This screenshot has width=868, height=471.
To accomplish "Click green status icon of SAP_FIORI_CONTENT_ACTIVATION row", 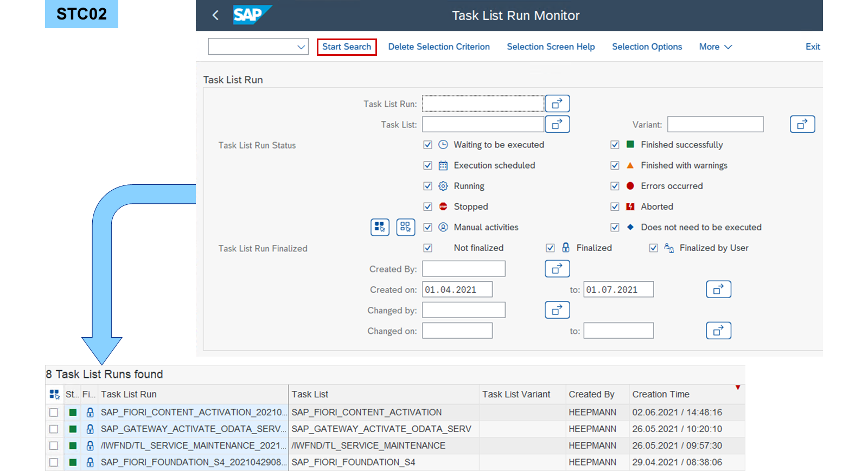I will coord(73,412).
